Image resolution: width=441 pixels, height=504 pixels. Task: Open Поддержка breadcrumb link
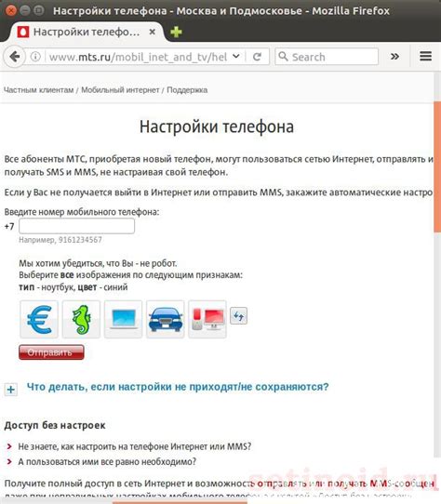click(187, 90)
